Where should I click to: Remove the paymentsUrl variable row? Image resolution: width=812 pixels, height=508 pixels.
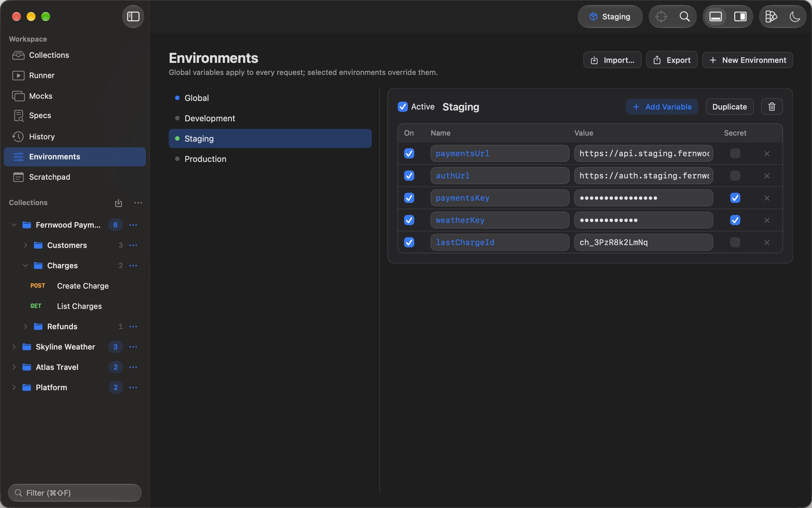767,154
